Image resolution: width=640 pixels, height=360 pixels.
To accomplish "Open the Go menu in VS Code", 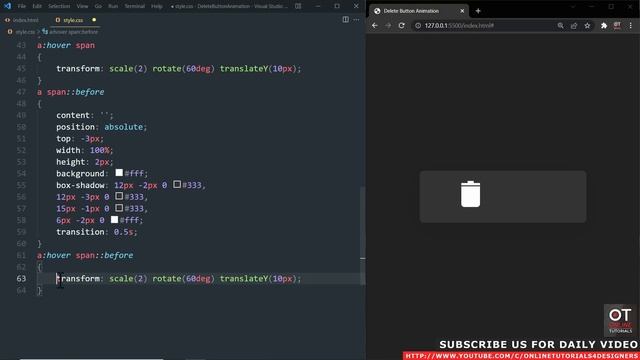I will click(98, 6).
